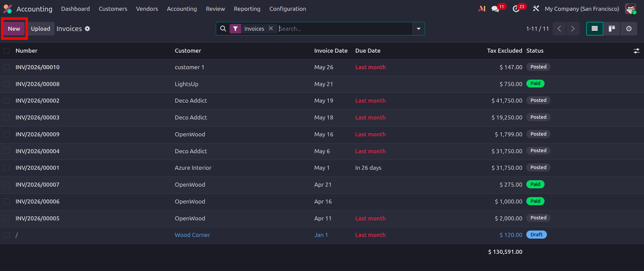Click the Paid badge for INV/2026/00008

[x=535, y=83]
